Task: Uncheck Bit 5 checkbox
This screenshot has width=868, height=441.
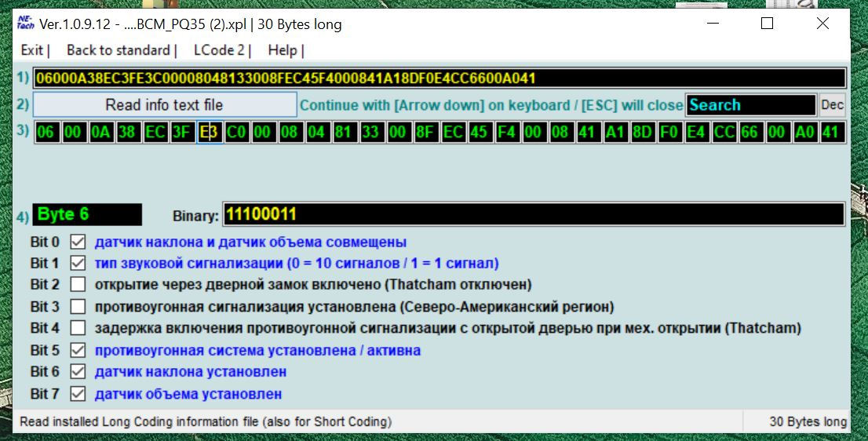Action: pos(78,350)
